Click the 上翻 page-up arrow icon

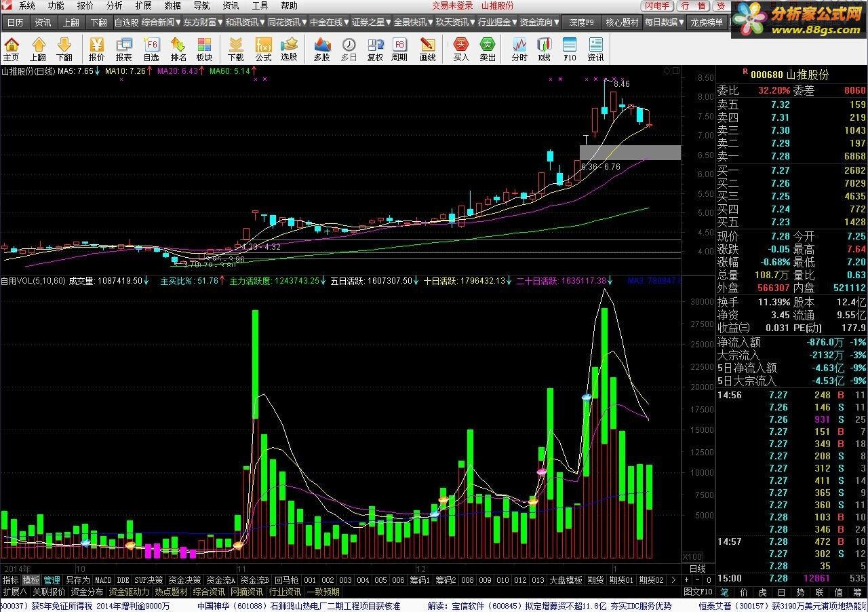click(37, 50)
